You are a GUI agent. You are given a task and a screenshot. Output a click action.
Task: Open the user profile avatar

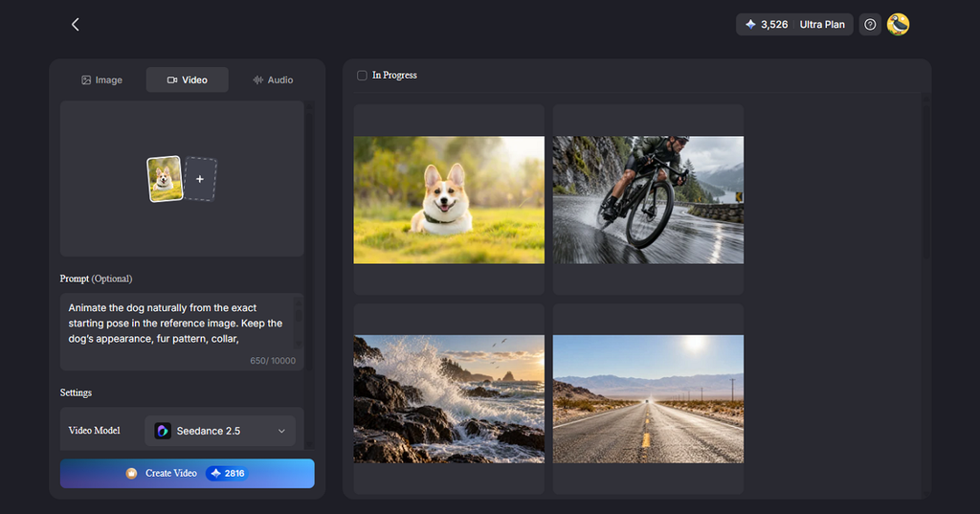pyautogui.click(x=898, y=24)
